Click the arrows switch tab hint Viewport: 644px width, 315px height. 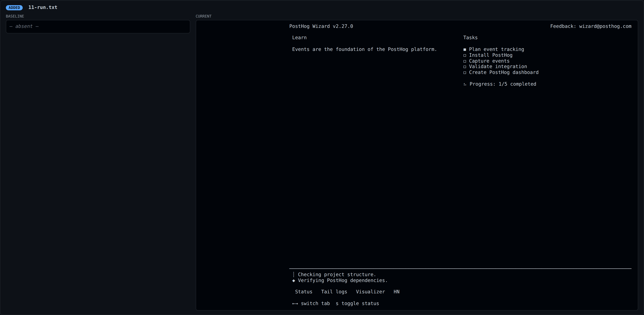point(311,303)
